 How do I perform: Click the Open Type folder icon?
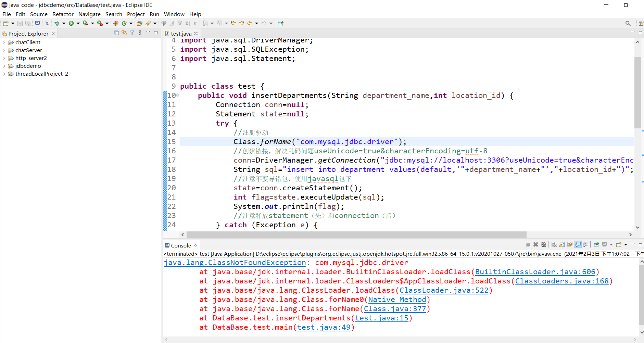(x=140, y=23)
